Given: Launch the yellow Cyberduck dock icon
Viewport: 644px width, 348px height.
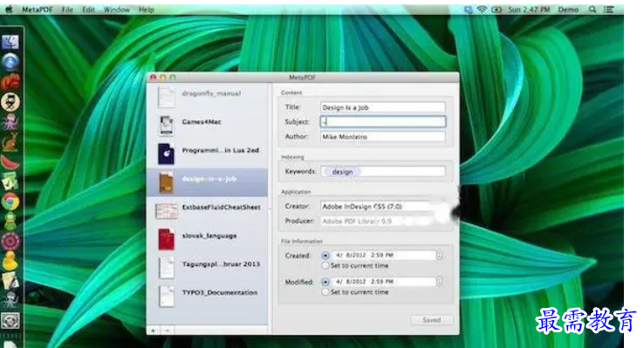Looking at the screenshot, I should pos(10,261).
